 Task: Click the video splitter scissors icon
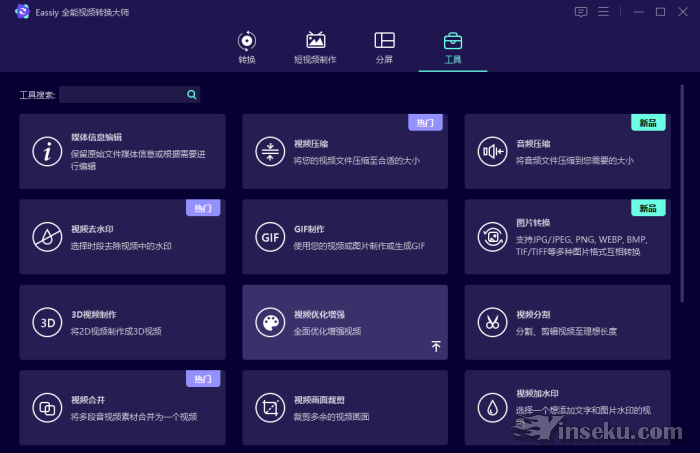coord(492,322)
